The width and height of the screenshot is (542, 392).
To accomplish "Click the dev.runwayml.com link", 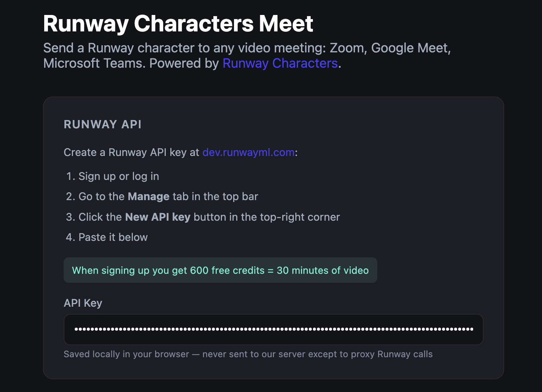I will (248, 152).
